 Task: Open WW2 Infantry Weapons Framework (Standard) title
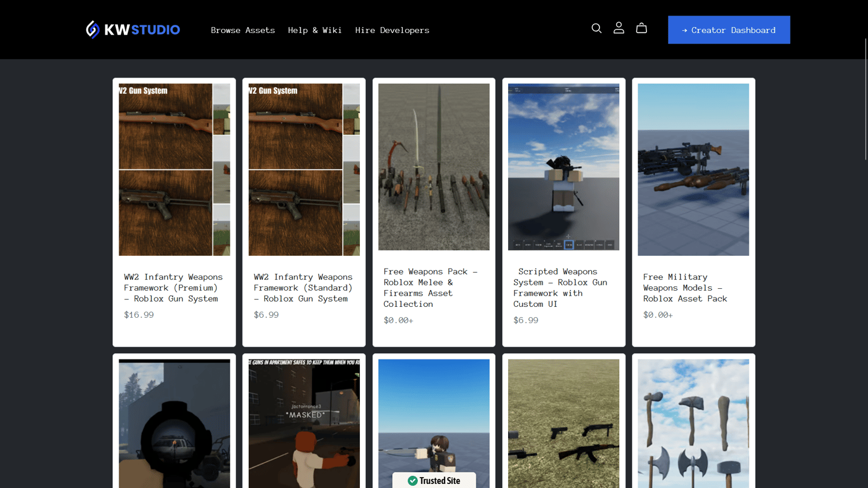point(303,288)
